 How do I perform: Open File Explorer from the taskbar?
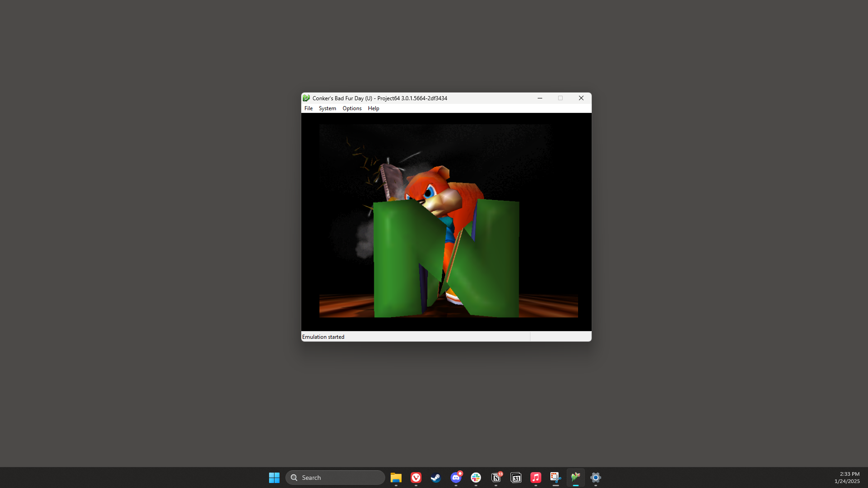[x=396, y=478]
